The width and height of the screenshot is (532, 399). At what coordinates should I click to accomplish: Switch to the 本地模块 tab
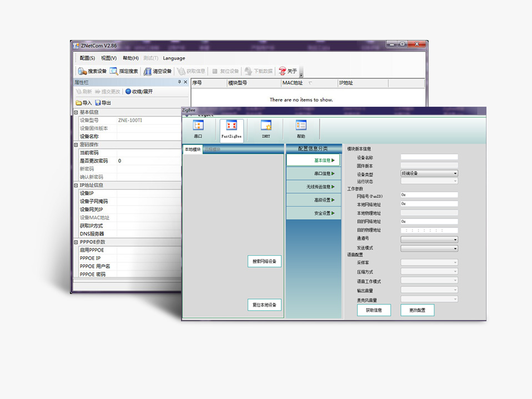click(192, 149)
